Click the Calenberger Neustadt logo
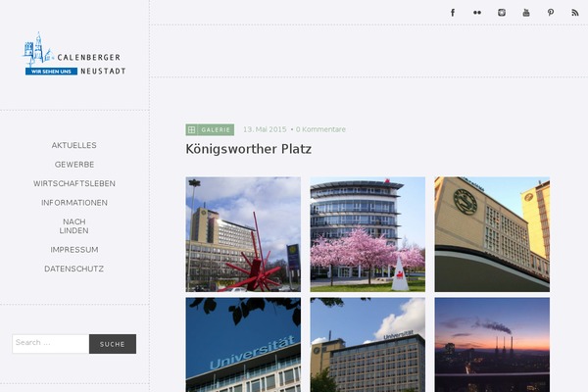Screen dimensions: 588x392 point(73,54)
